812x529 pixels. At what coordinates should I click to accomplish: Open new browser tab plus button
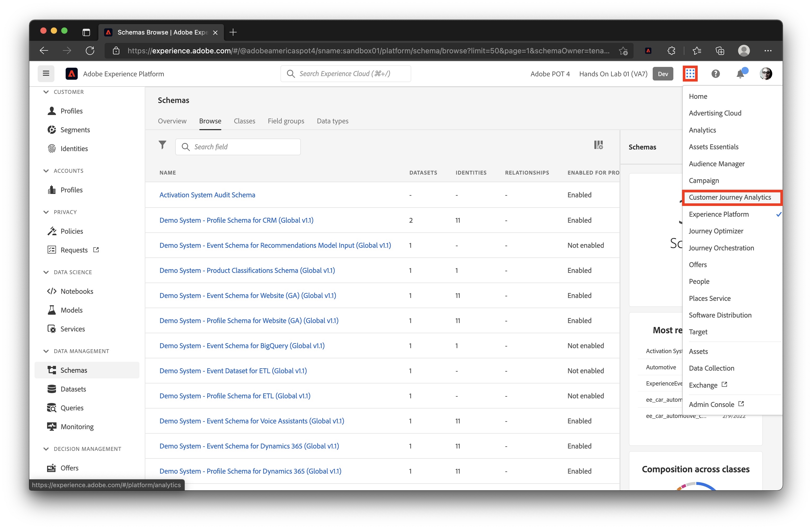(233, 32)
